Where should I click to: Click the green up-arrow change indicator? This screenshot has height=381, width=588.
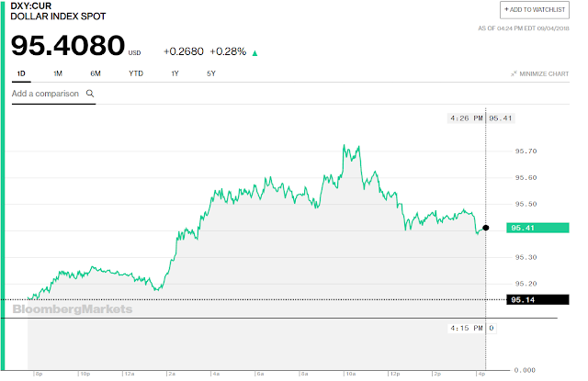(x=255, y=53)
